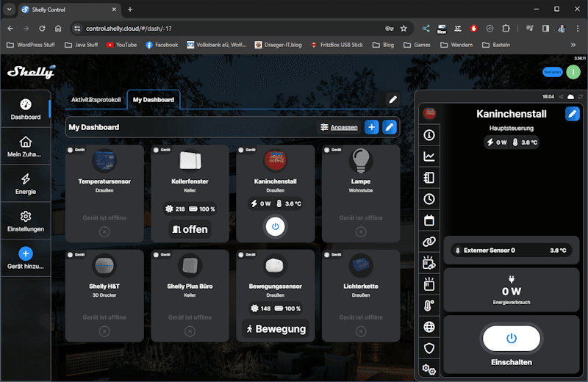Click the Anpassen link

343,127
